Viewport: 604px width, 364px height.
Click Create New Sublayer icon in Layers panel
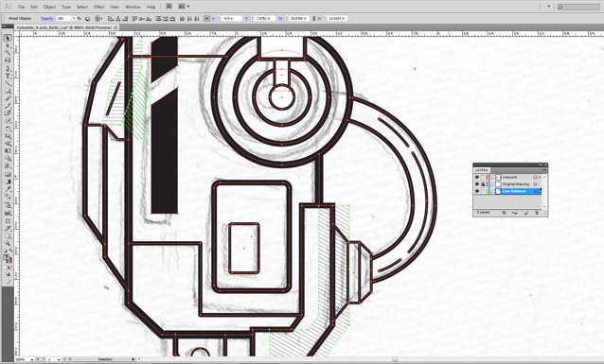click(515, 213)
